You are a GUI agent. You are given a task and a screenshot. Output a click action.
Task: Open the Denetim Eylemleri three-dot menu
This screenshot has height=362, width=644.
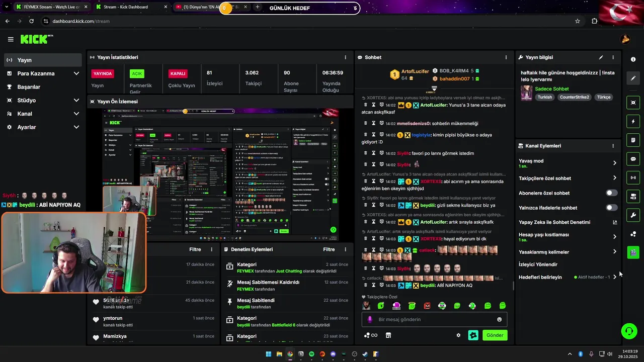click(x=345, y=249)
